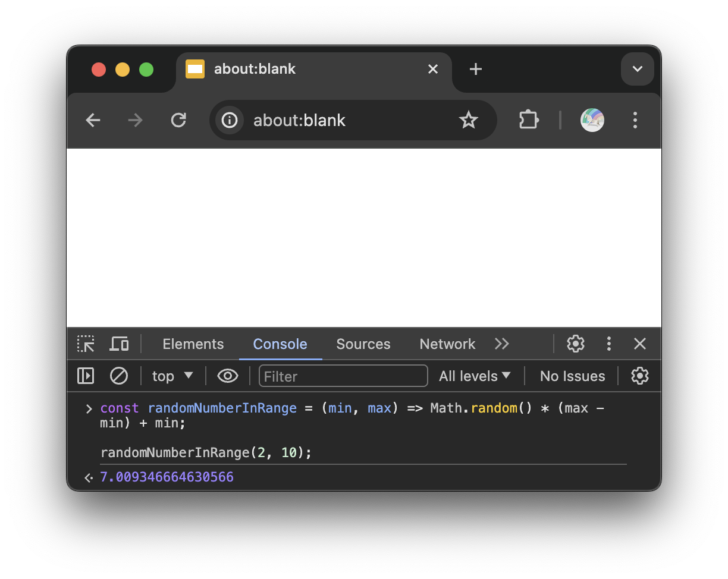The width and height of the screenshot is (728, 579).
Task: Clear the console
Action: (x=119, y=376)
